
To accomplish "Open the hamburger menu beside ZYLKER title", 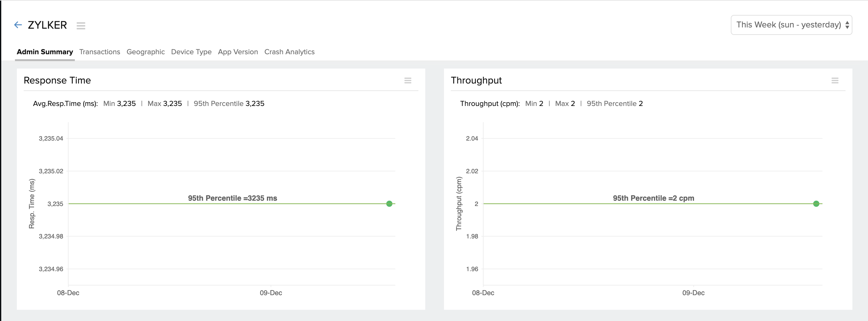I will coord(81,26).
